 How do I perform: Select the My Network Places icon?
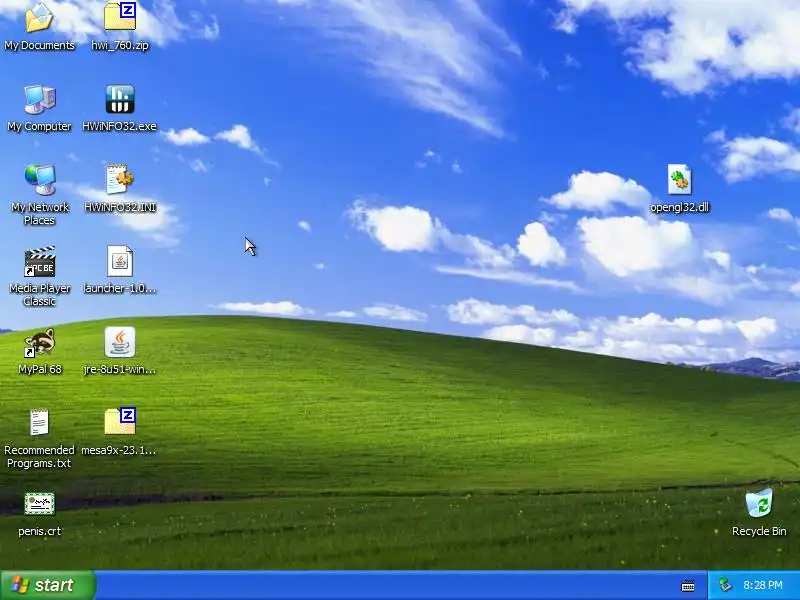39,180
